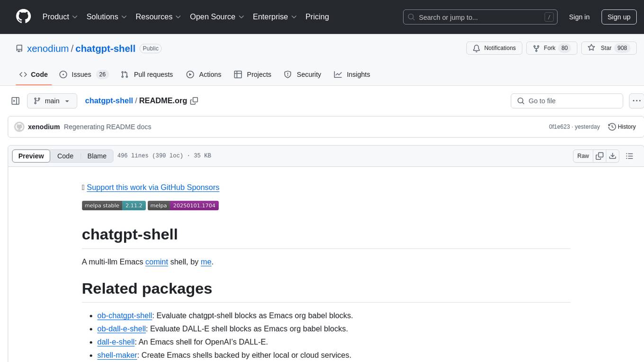Image resolution: width=644 pixels, height=362 pixels.
Task: Click the Issues count badge 26
Action: pos(102,74)
